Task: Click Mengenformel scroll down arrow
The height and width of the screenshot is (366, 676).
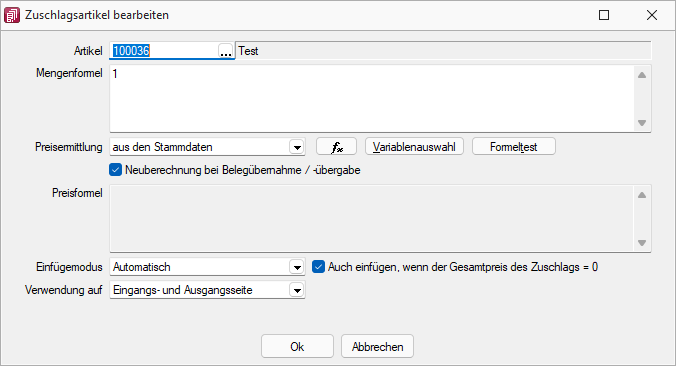Action: (x=642, y=123)
